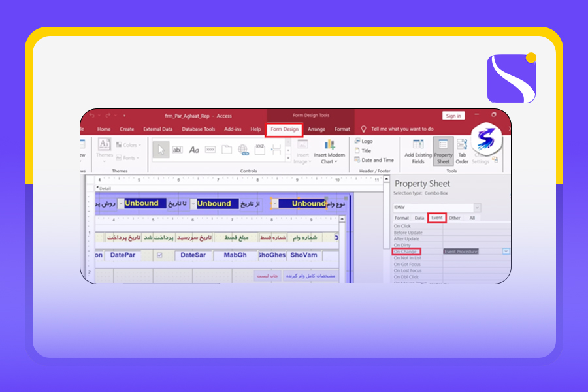Open the Data tab in Property Sheet
Image resolution: width=588 pixels, height=392 pixels.
pyautogui.click(x=419, y=218)
